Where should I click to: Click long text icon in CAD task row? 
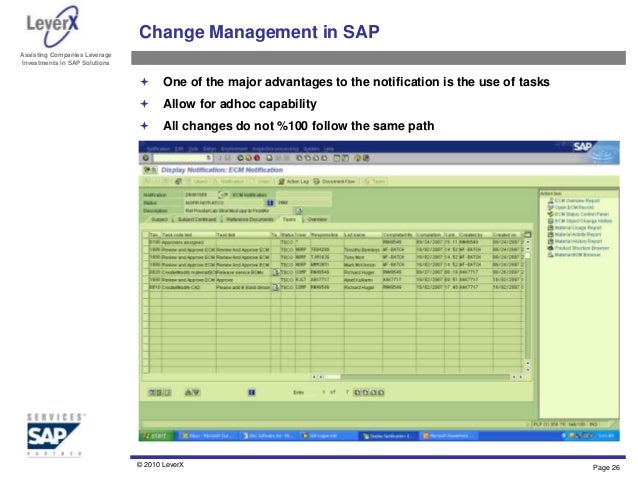[275, 287]
